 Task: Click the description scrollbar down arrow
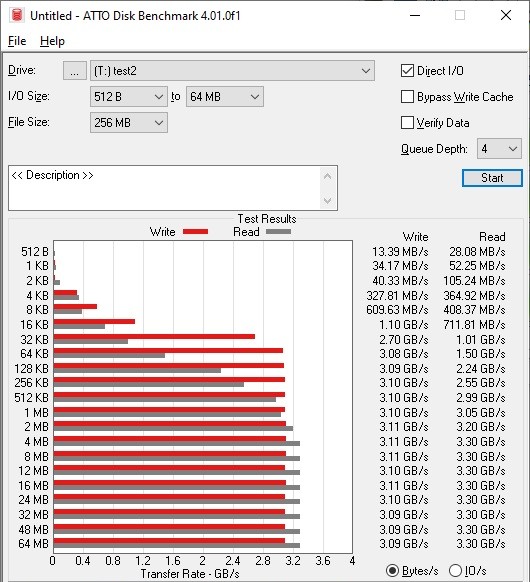(327, 200)
